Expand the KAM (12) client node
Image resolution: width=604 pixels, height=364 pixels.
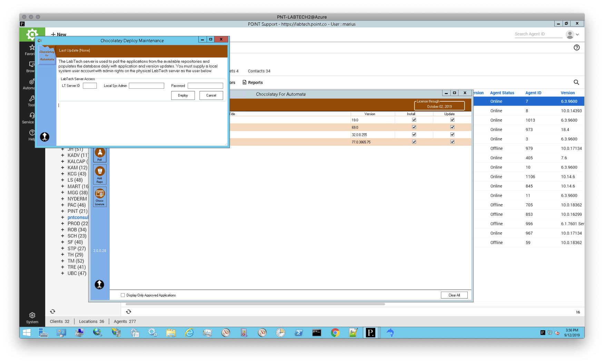[x=62, y=168]
